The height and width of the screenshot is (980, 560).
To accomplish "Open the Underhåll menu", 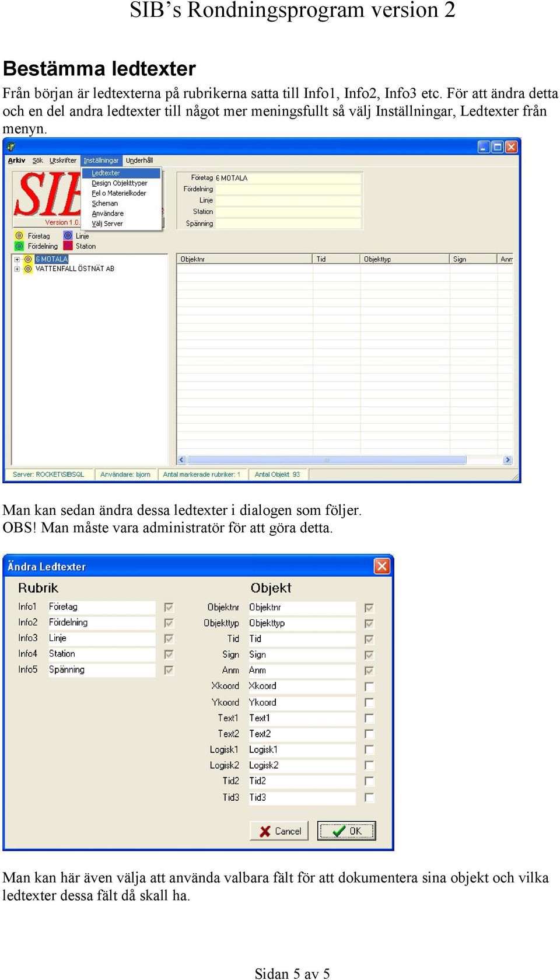I will point(139,161).
